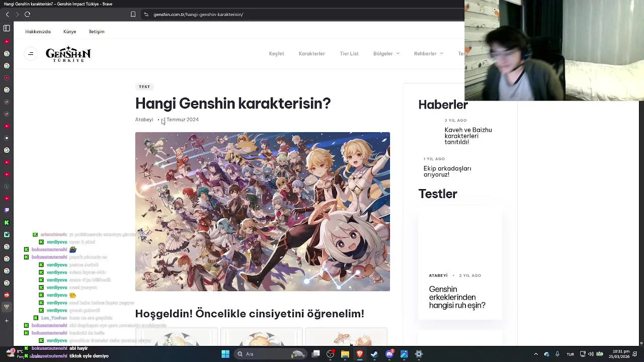Click the Genshin Türkiye logo
Image resolution: width=644 pixels, height=362 pixels.
[68, 54]
